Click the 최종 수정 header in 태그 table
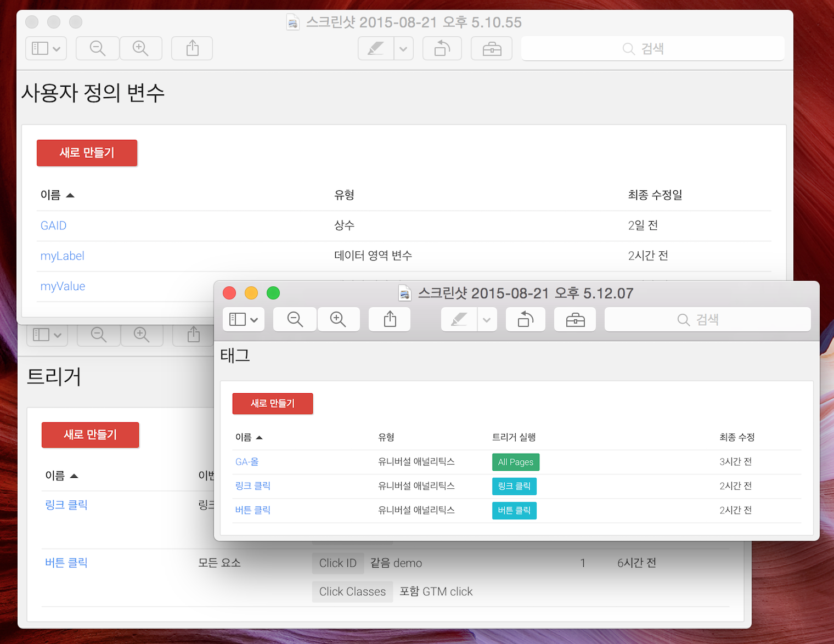Viewport: 834px width, 644px height. coord(737,437)
